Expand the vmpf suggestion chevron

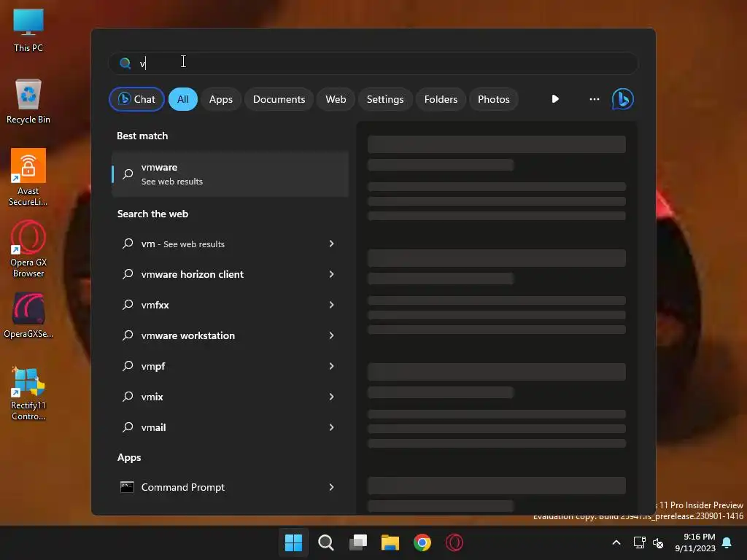[331, 366]
